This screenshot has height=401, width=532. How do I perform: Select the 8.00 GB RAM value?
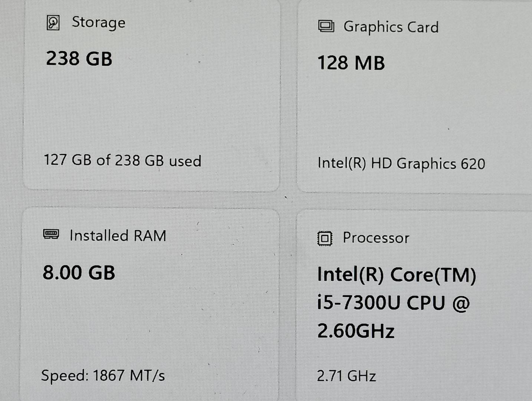(79, 273)
